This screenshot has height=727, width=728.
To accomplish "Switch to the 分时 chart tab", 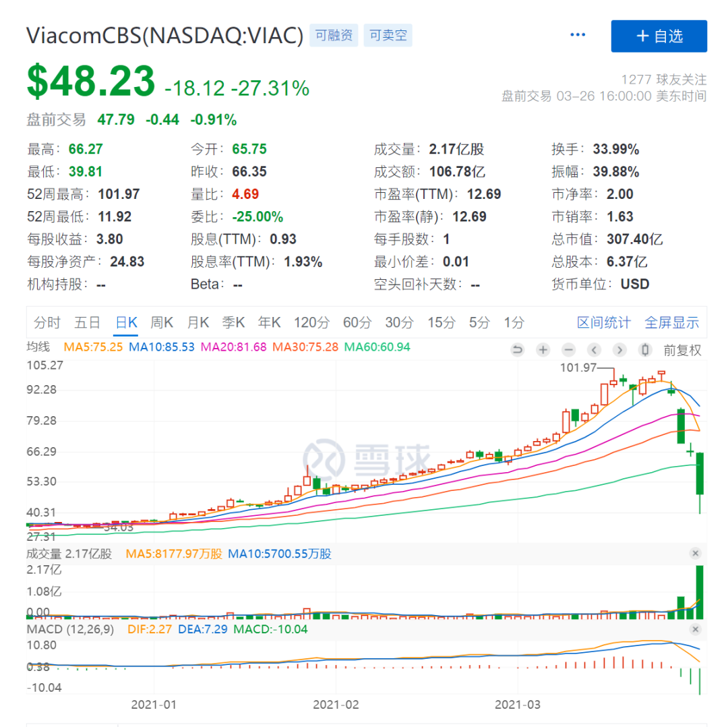I will 47,322.
